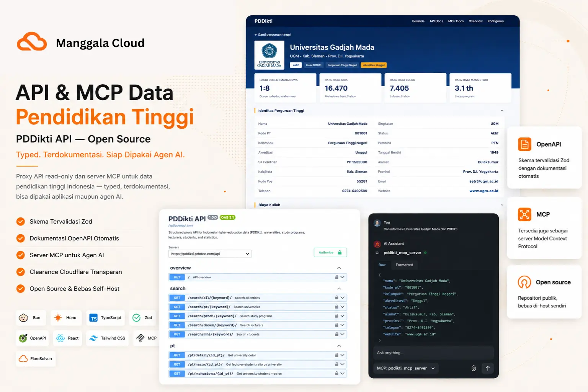This screenshot has width=588, height=392.
Task: Click the Universitas Gadjah Mada logo thumbnail
Action: click(x=269, y=55)
